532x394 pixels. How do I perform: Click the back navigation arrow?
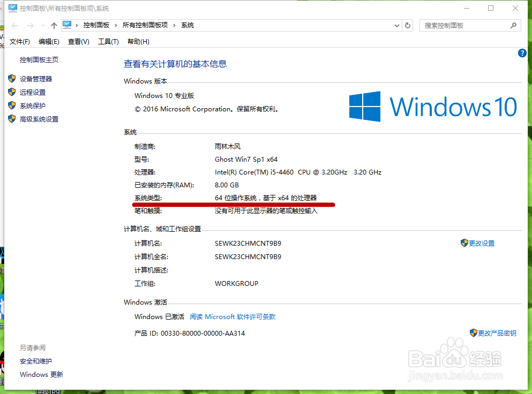14,26
